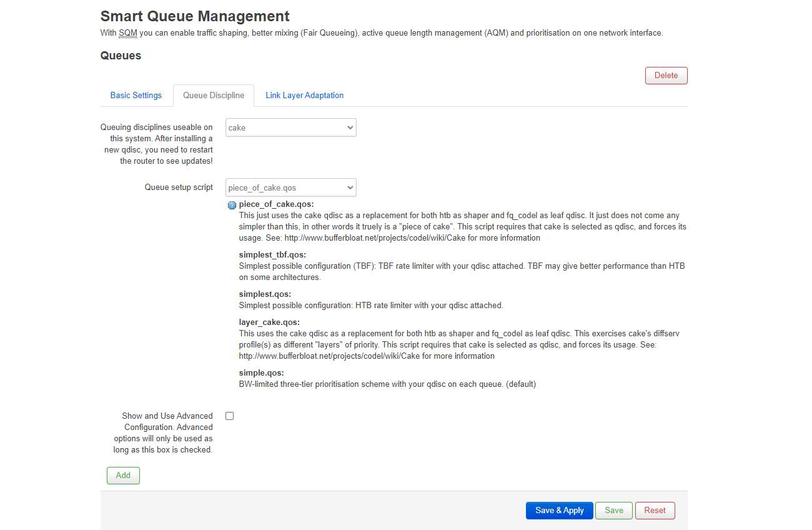This screenshot has height=530, width=812.
Task: Click the bold layer_cake.qos description title
Action: 269,322
